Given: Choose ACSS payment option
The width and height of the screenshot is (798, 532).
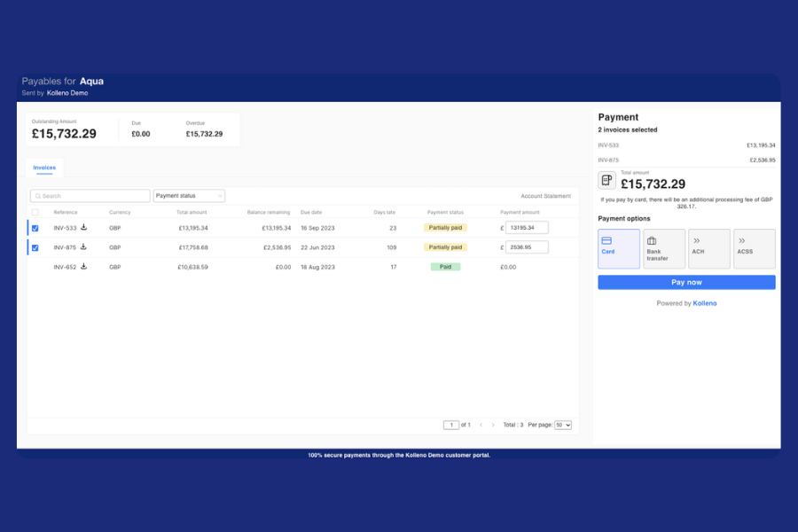Looking at the screenshot, I should tap(755, 249).
